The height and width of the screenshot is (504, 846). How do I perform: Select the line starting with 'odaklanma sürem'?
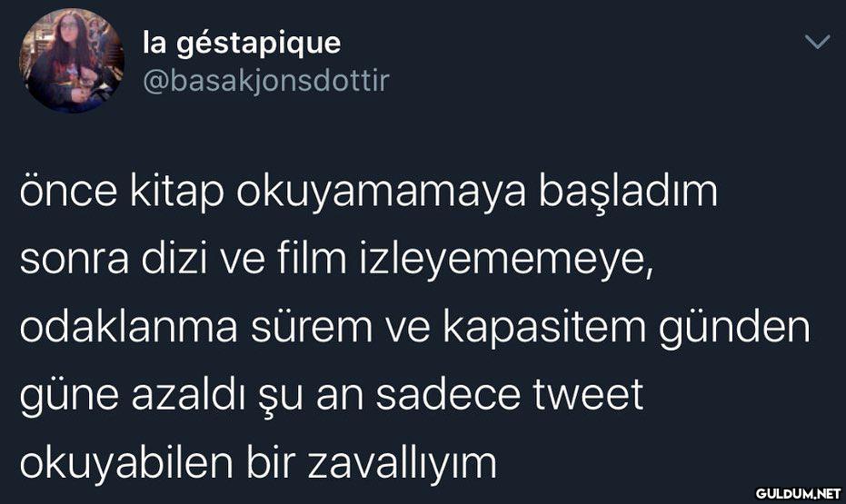pyautogui.click(x=415, y=327)
